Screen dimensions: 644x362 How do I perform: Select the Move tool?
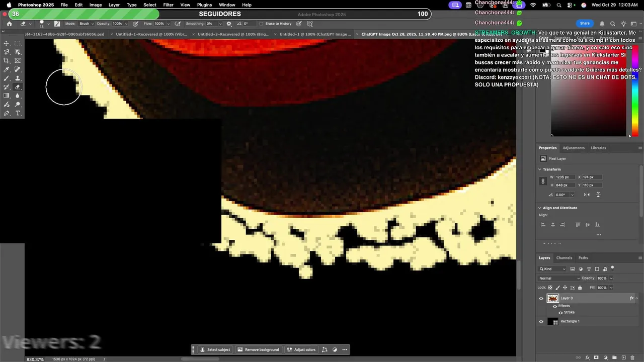pyautogui.click(x=7, y=43)
